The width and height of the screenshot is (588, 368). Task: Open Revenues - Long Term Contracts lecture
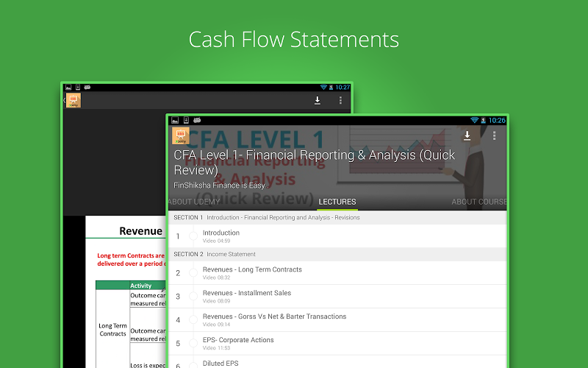click(x=337, y=272)
